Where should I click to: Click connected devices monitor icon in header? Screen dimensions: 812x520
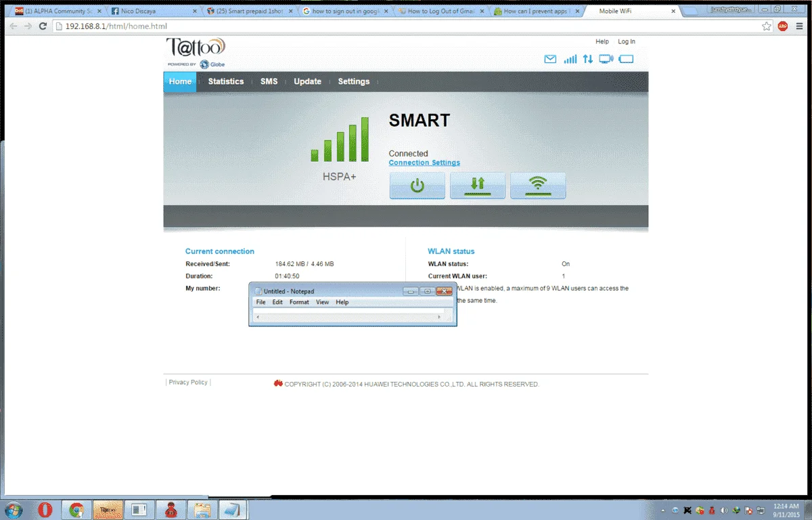[x=606, y=59]
